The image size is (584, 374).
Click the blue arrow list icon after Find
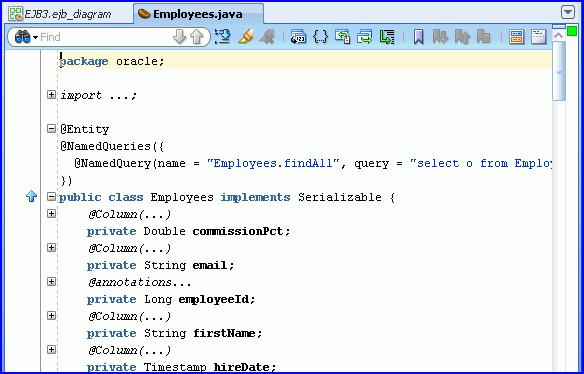click(223, 37)
